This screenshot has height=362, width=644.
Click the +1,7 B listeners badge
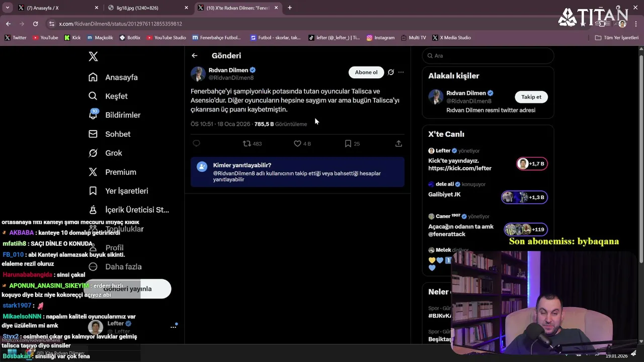click(532, 164)
